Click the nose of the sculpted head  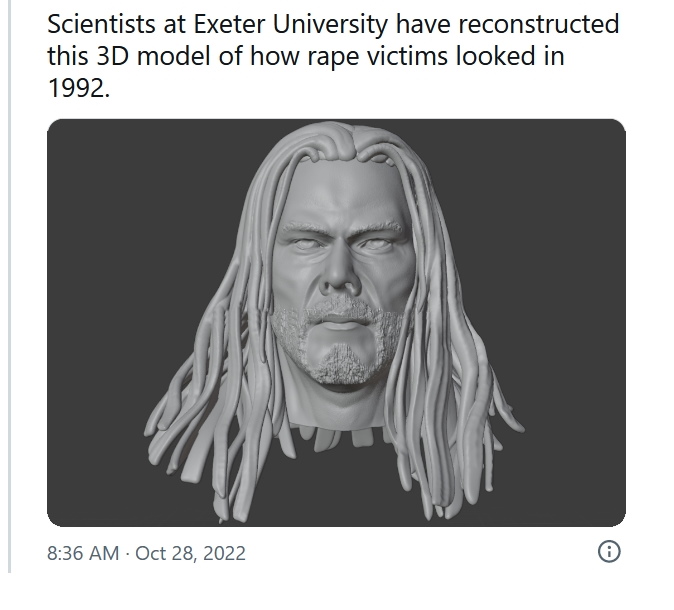tap(340, 275)
